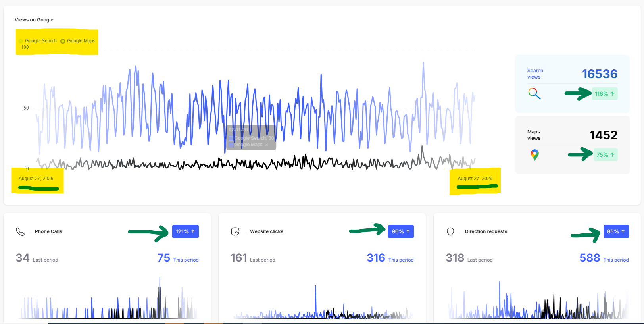Click the 16536 search views value
The image size is (644, 324).
point(600,74)
